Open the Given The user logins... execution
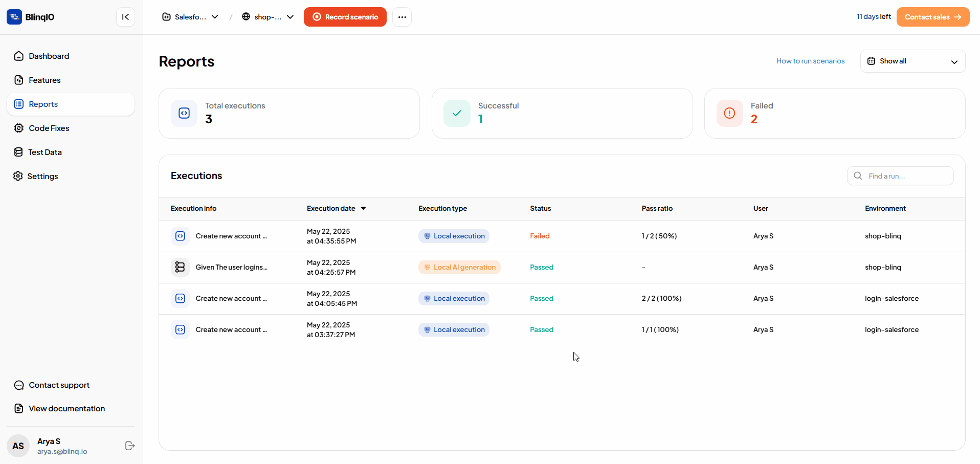980x464 pixels. (231, 268)
